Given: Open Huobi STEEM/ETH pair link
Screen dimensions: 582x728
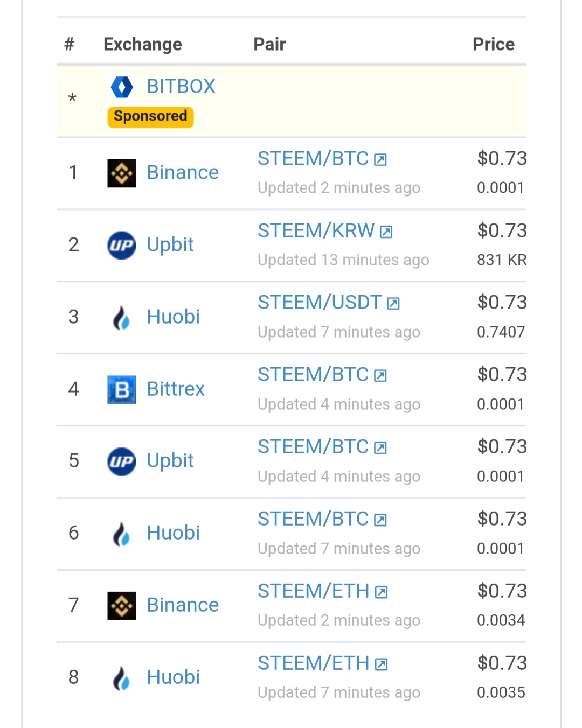Looking at the screenshot, I should (x=314, y=663).
